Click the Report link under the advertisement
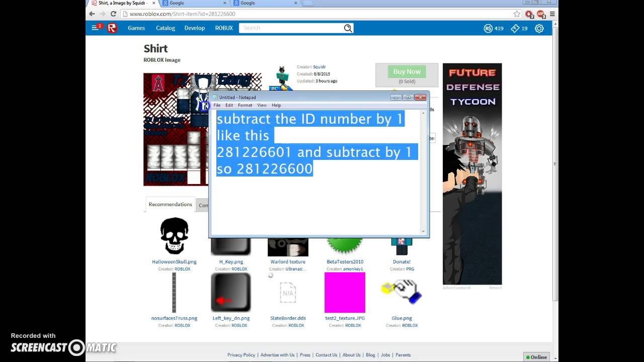The image size is (644, 362). coord(495,288)
